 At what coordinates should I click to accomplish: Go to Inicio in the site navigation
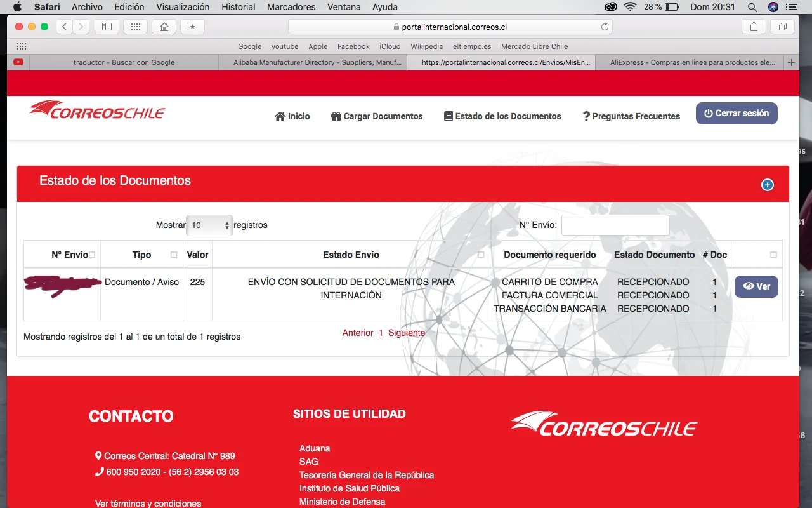point(292,116)
